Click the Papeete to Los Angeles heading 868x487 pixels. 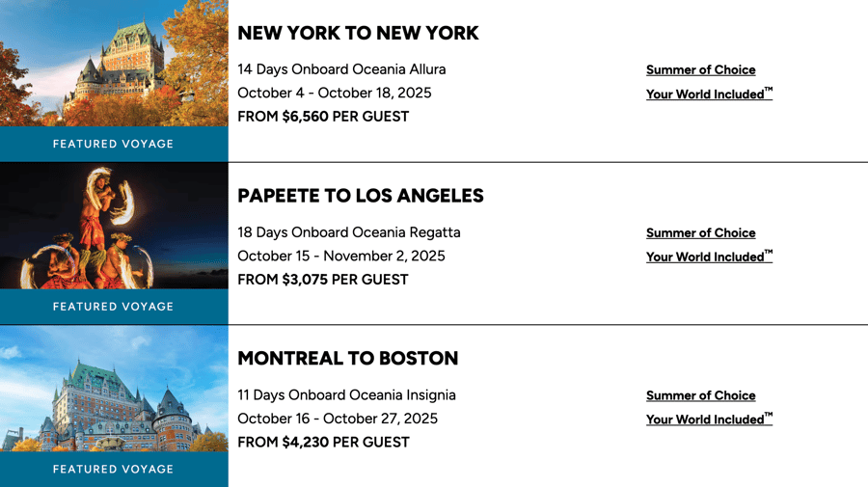361,196
